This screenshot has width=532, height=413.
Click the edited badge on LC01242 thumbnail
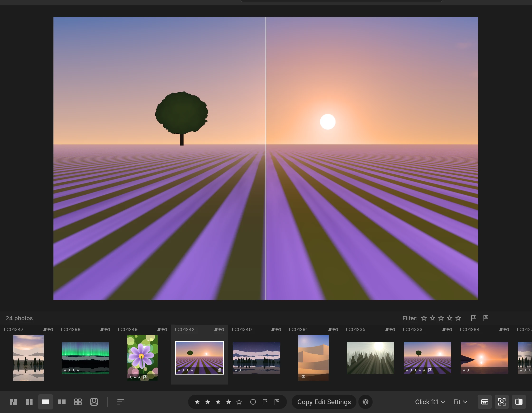(219, 370)
